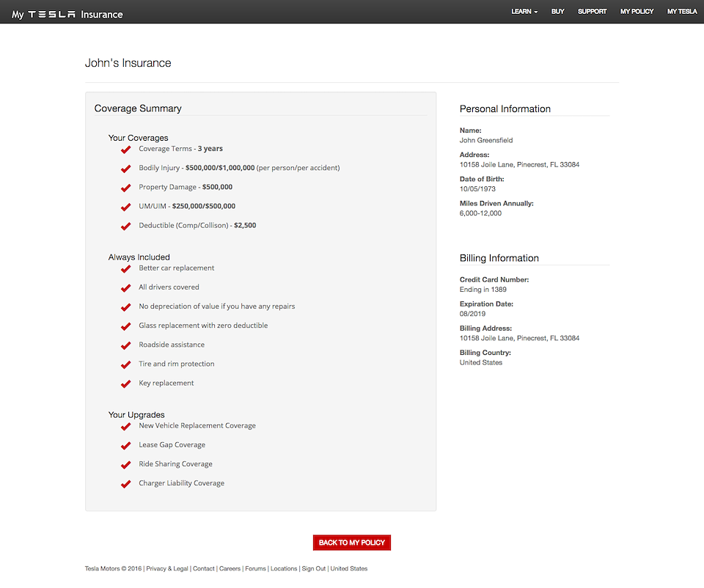Click the check mark beside Coverage Terms

point(125,150)
